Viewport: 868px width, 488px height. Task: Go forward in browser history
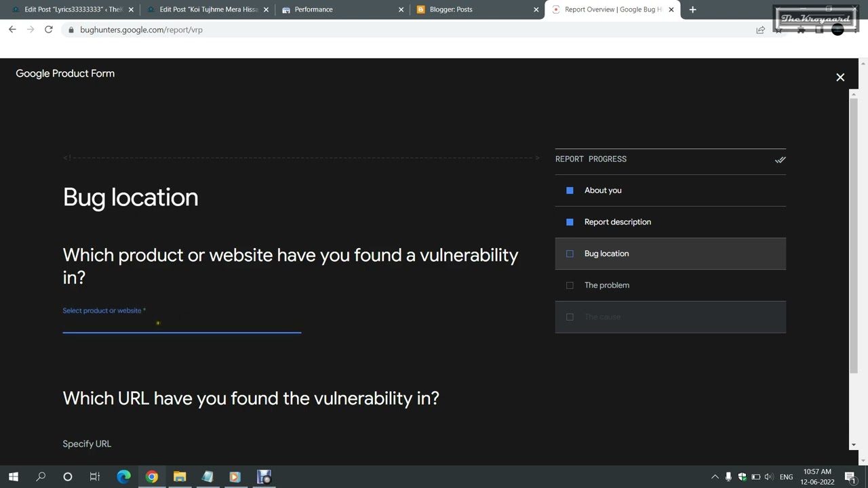click(31, 30)
